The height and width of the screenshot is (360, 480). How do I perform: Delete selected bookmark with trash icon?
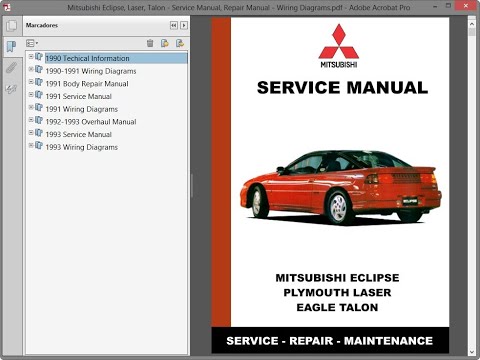tap(150, 43)
